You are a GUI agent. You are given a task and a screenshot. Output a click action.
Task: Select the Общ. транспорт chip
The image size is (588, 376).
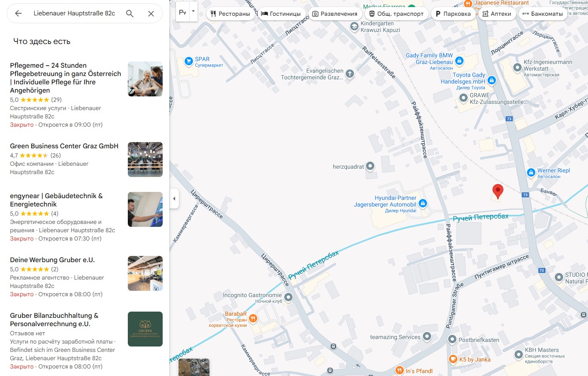click(x=396, y=14)
